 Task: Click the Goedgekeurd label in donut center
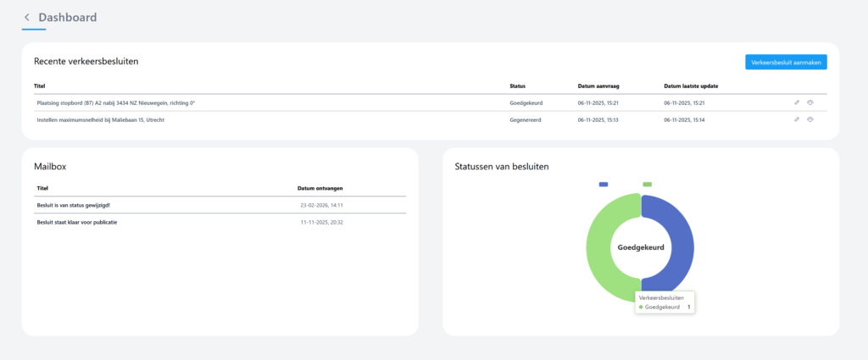click(x=641, y=247)
